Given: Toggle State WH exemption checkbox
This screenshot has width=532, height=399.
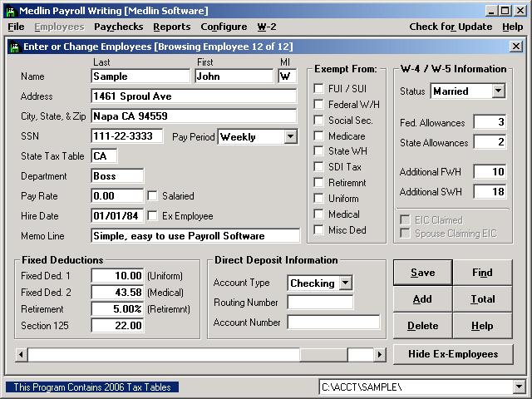Looking at the screenshot, I should pos(318,151).
